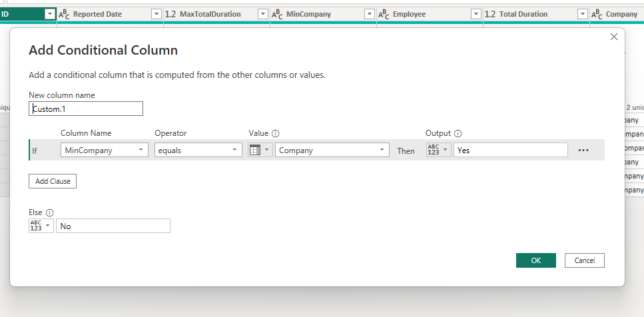Open the MaxTotalDuration column filter dropdown
The image size is (644, 317).
coord(263,14)
